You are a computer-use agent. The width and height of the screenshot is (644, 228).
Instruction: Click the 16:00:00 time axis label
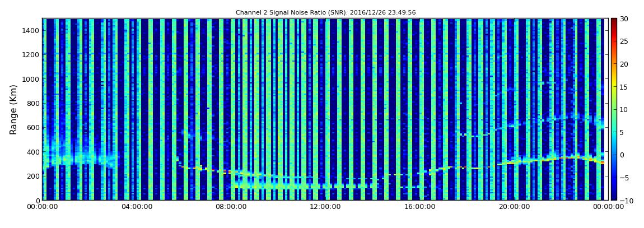(x=419, y=207)
